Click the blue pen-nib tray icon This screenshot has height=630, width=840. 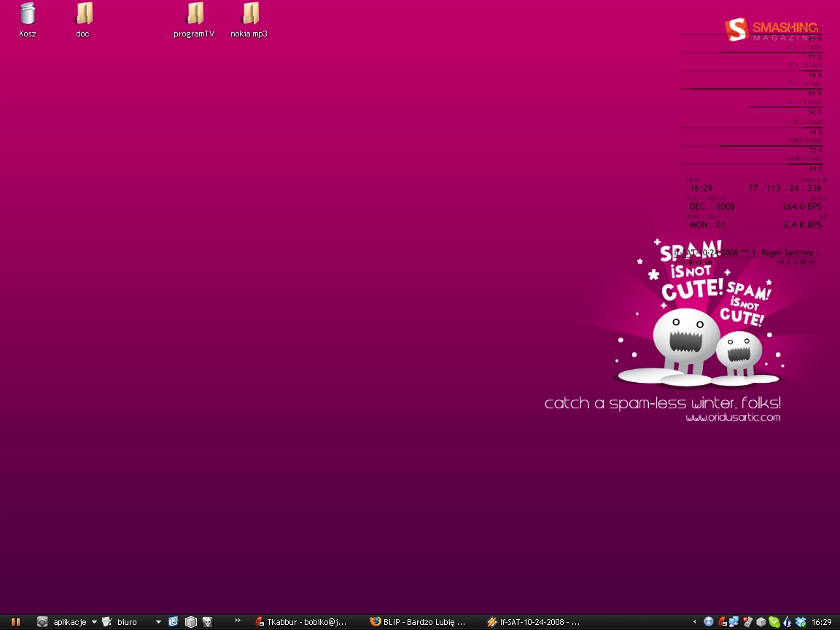787,621
